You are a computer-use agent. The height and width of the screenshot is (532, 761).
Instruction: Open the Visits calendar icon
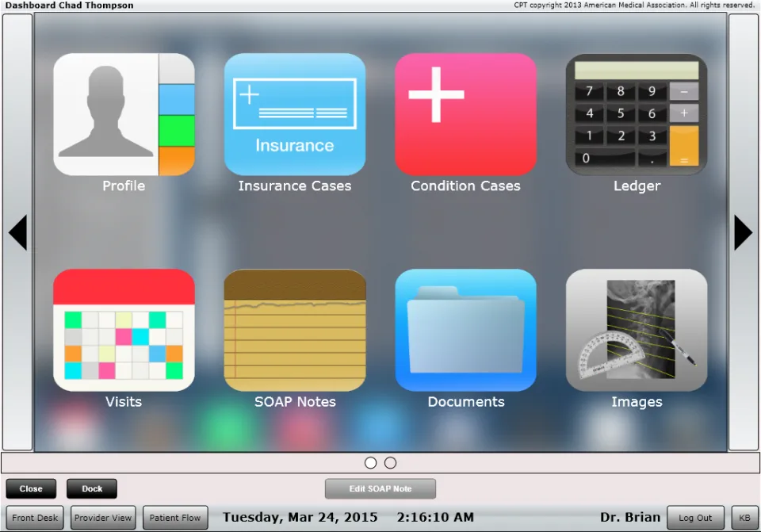pyautogui.click(x=124, y=330)
